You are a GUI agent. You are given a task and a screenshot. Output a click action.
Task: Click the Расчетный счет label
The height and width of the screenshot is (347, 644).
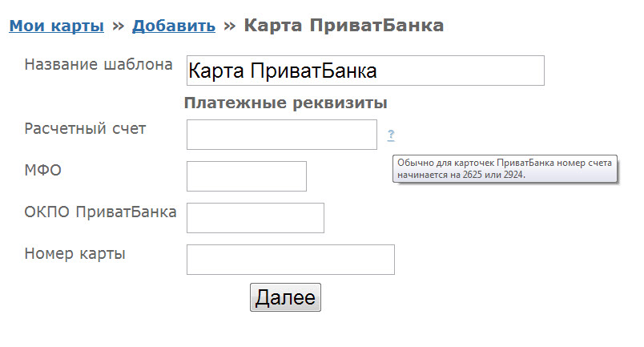[86, 128]
